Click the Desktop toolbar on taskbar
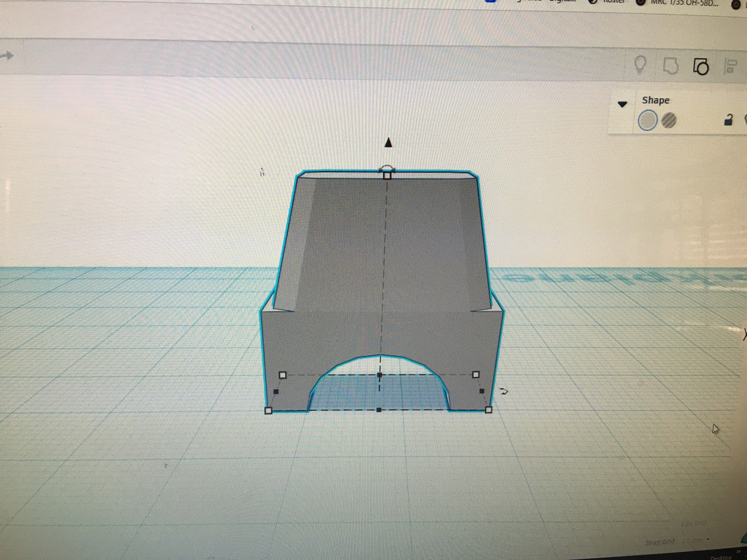This screenshot has height=560, width=747. [721, 557]
